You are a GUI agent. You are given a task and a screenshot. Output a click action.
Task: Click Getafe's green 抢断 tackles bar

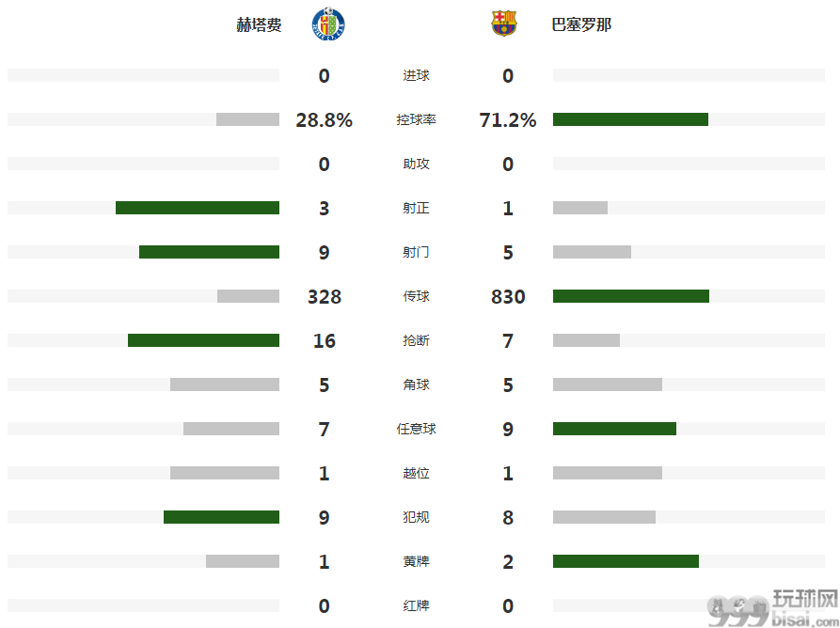click(x=203, y=340)
